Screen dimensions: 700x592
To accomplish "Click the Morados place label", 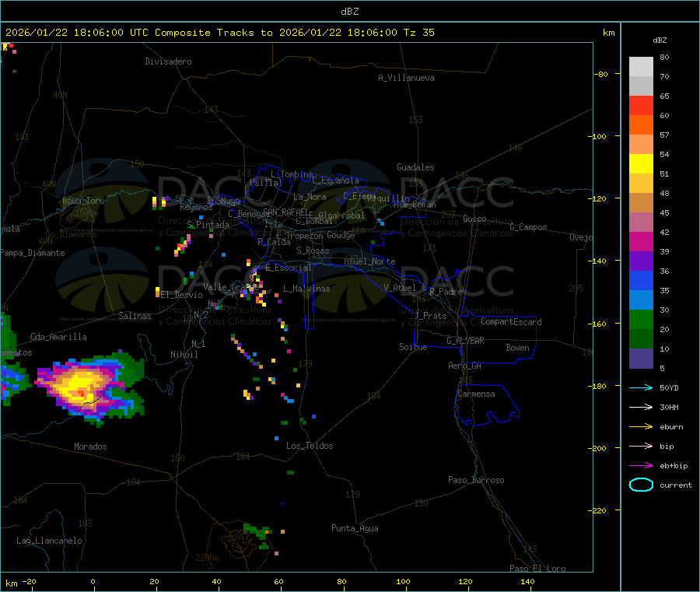I will point(90,447).
